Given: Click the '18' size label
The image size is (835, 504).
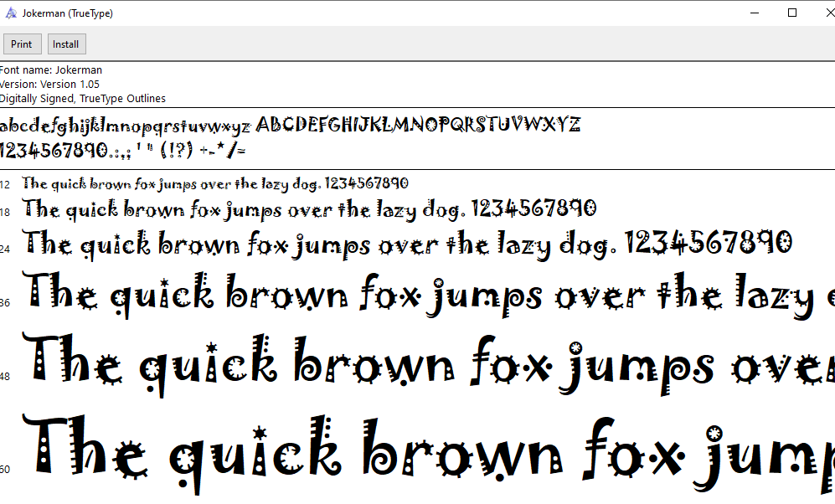Looking at the screenshot, I should point(5,213).
